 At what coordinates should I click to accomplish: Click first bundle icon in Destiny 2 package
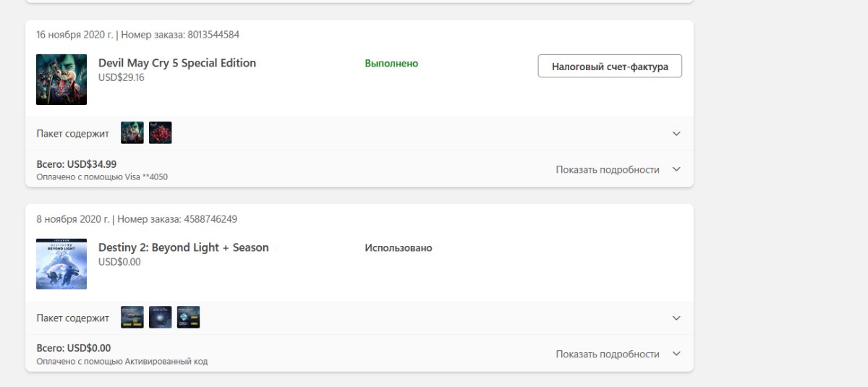tap(132, 318)
